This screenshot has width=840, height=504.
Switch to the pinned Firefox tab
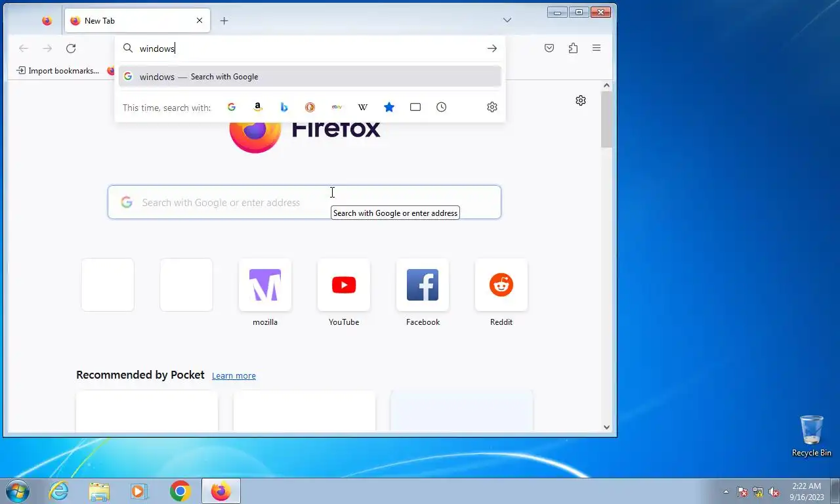tap(47, 21)
